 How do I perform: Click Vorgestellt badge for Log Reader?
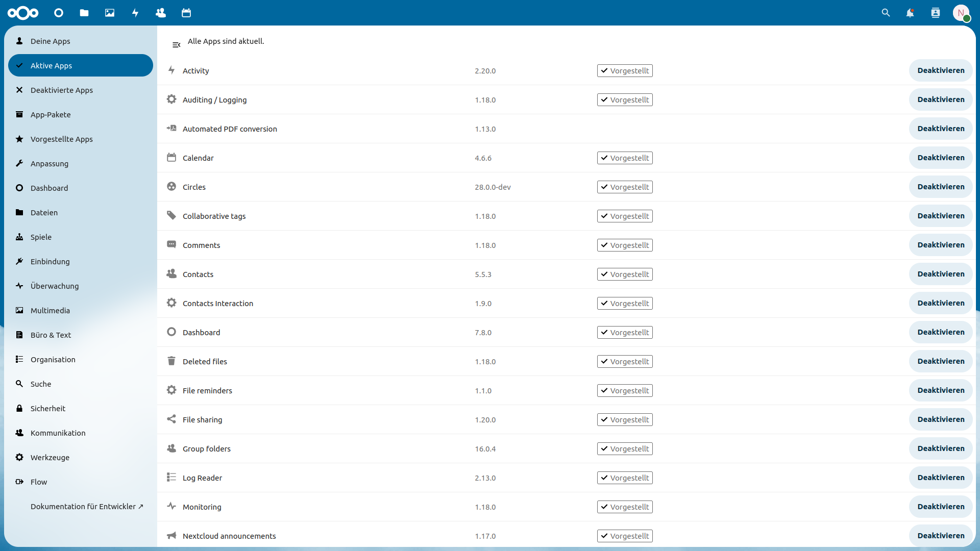point(625,478)
